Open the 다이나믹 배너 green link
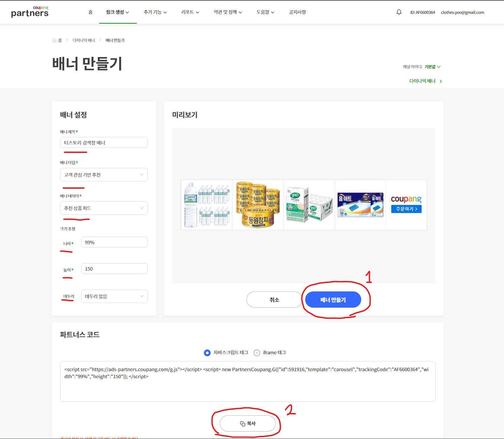Viewport: 504px width, 439px height. [x=426, y=81]
